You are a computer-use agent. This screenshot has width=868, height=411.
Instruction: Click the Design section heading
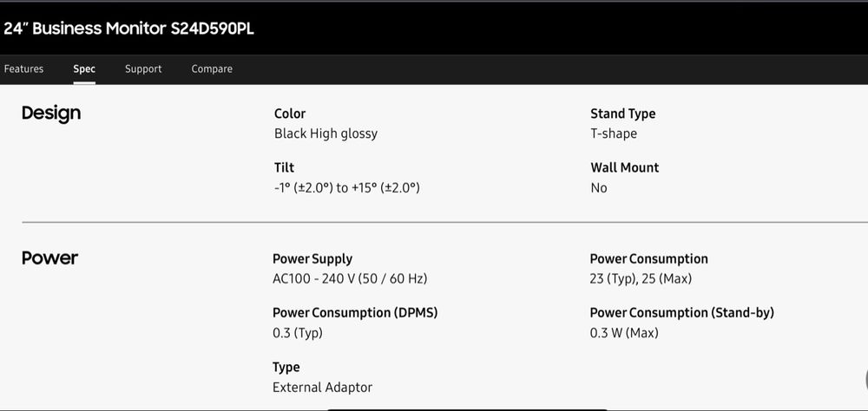(x=51, y=114)
